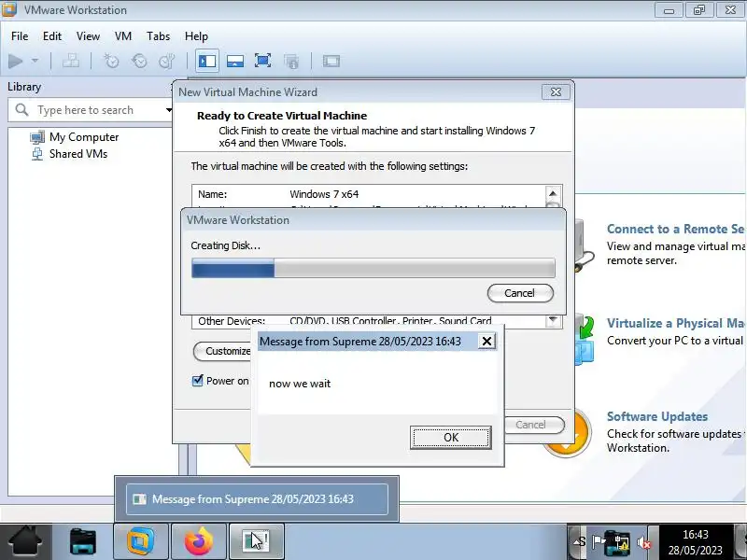
Task: Open the File menu
Action: click(20, 36)
